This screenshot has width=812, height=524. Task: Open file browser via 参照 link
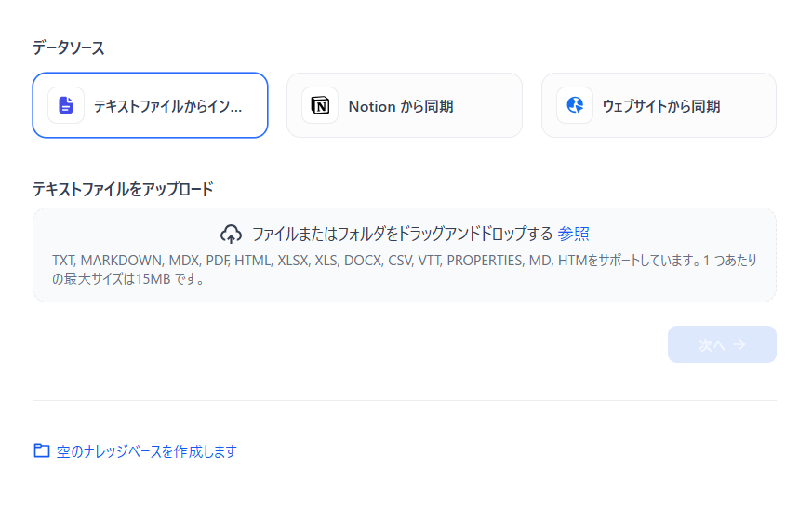tap(573, 234)
